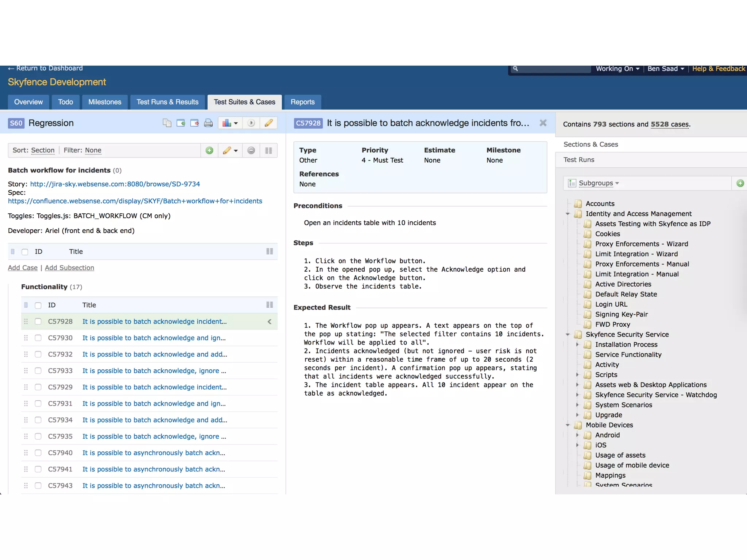Screen dimensions: 747x560
Task: Click the edit suite pencil icon in header
Action: click(x=269, y=123)
